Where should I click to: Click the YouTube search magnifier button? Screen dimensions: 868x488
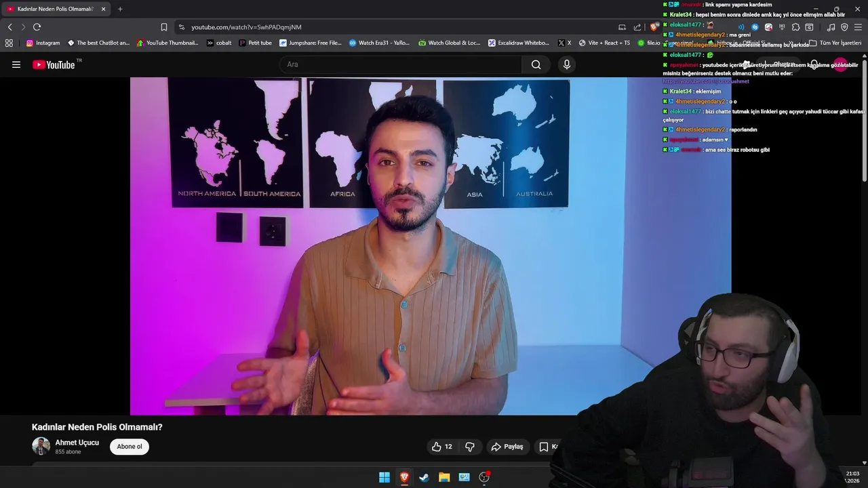(x=536, y=64)
